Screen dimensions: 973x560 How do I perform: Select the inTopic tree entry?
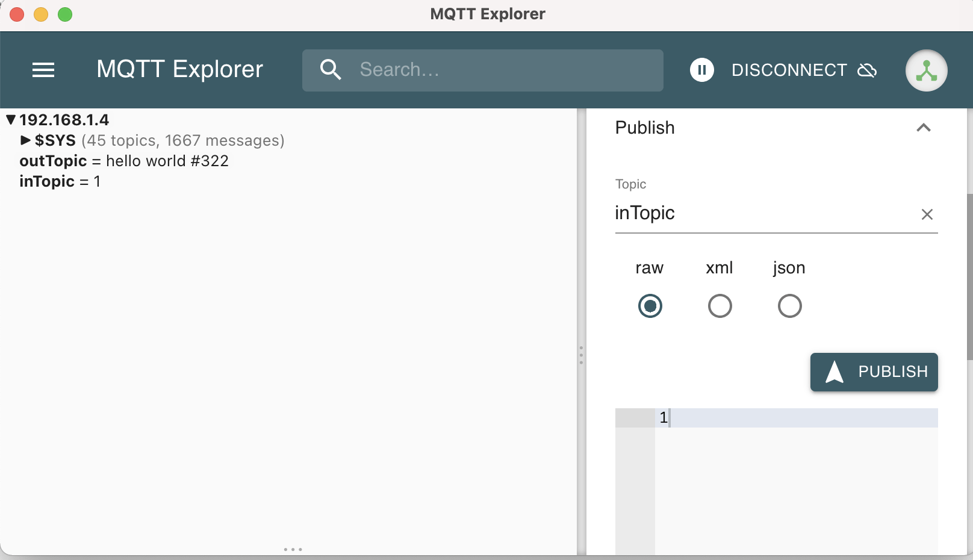47,181
